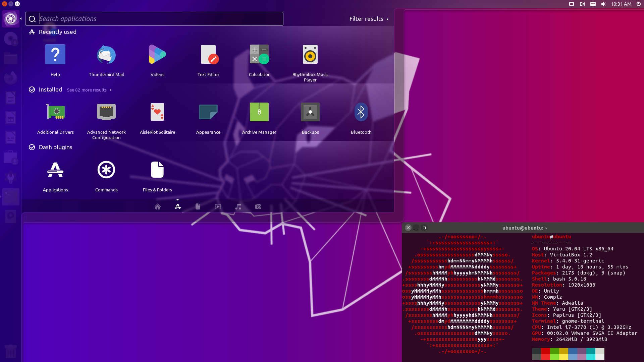Screen dimensions: 644x362
Task: Open the power menu in the top bar
Action: (x=638, y=4)
